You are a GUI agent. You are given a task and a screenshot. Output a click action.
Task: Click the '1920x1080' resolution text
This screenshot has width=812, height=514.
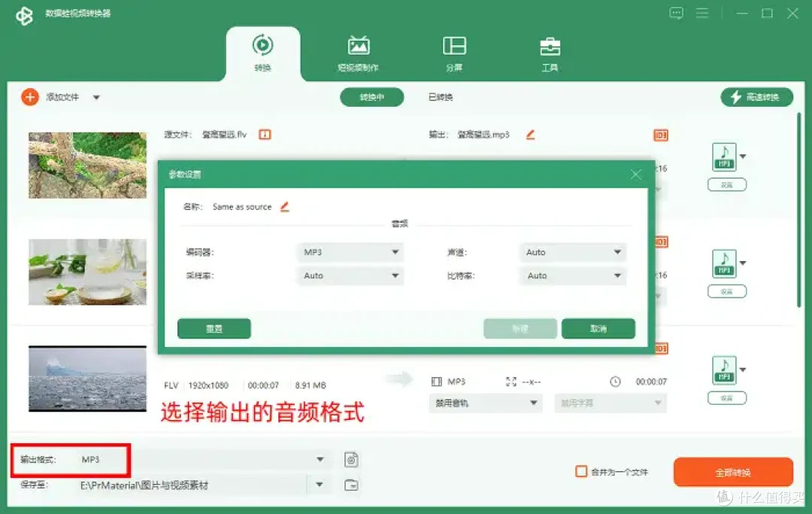pyautogui.click(x=208, y=385)
